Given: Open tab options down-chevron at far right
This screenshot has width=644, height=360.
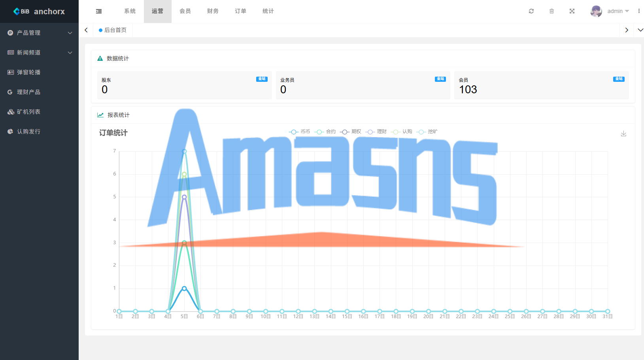Looking at the screenshot, I should click(x=640, y=30).
